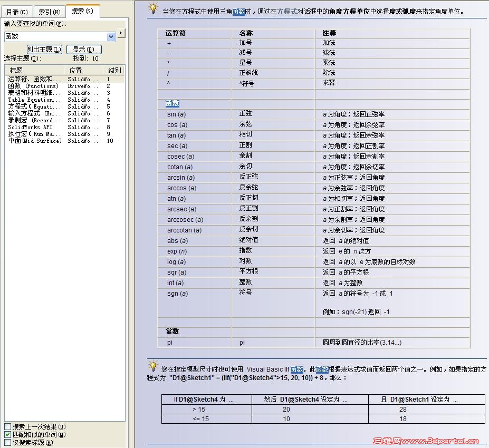Image resolution: width=489 pixels, height=448 pixels.
Task: Click the sqr (a) table cell
Action: 195,272
